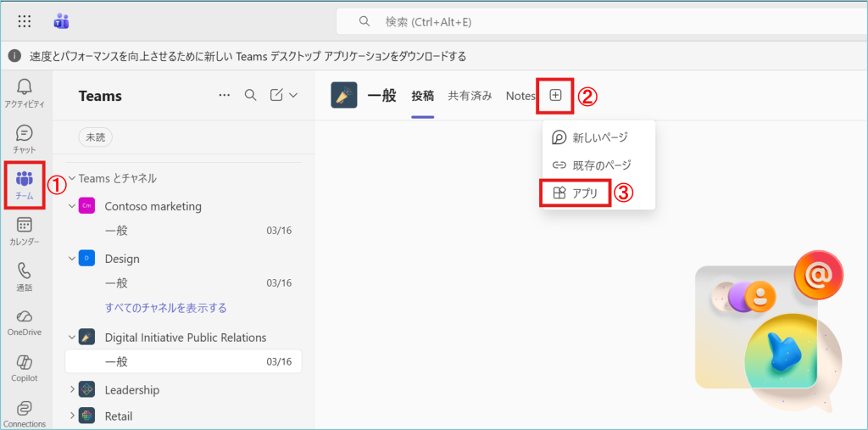Click すべてのチャネルを表示する link
The image size is (868, 430).
(165, 308)
